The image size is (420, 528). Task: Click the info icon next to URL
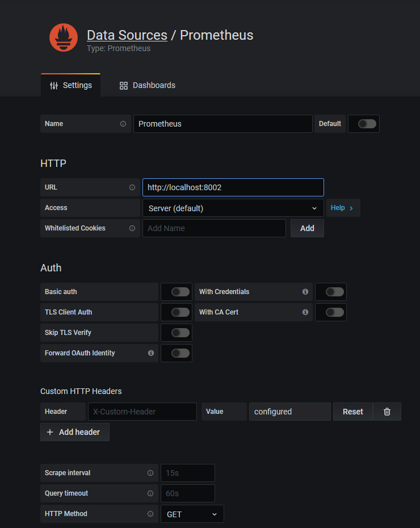click(x=132, y=187)
